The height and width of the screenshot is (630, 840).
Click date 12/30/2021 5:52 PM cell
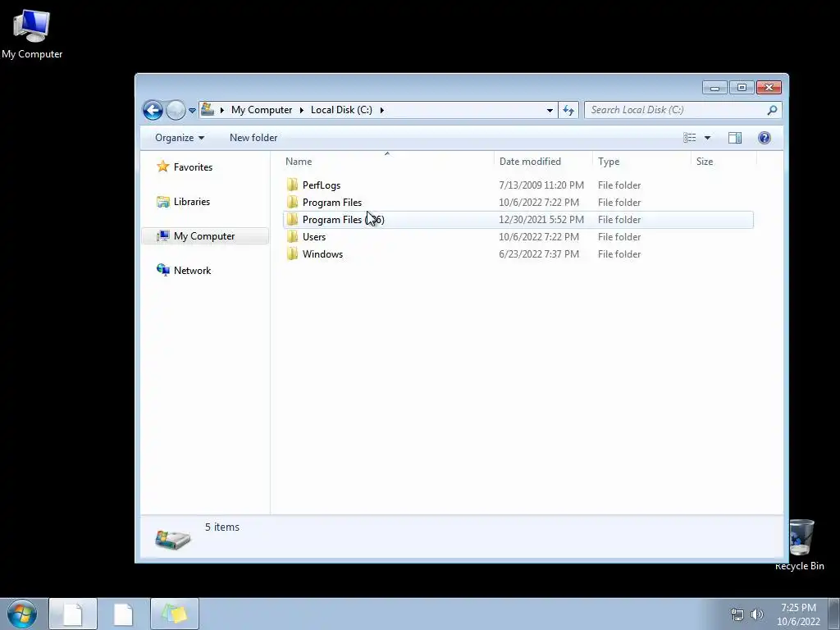point(541,220)
